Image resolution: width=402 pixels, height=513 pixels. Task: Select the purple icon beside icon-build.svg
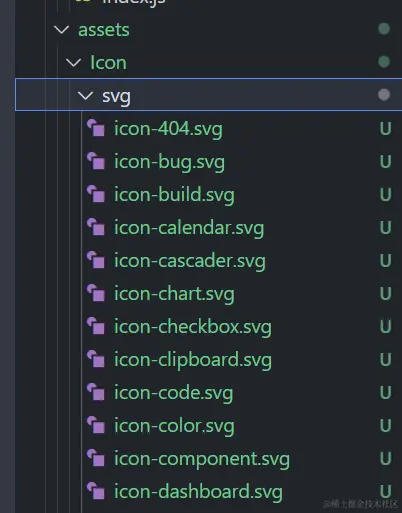96,194
